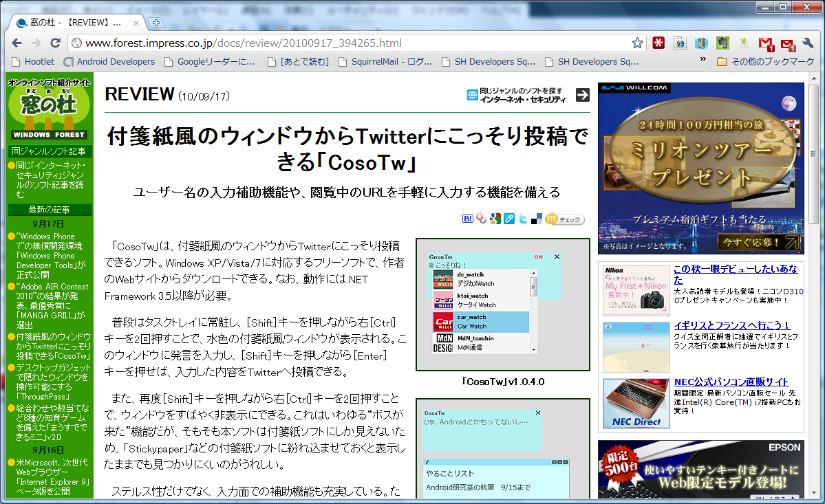Open sidebar link about ThroughPass gadget
This screenshot has height=504, width=825.
pyautogui.click(x=52, y=382)
